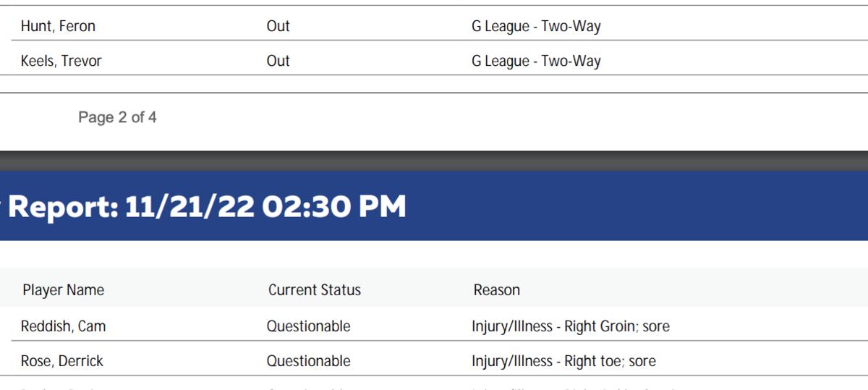Click the 02:30 PM time in heading
Screen dimensions: 868x390
(x=333, y=208)
